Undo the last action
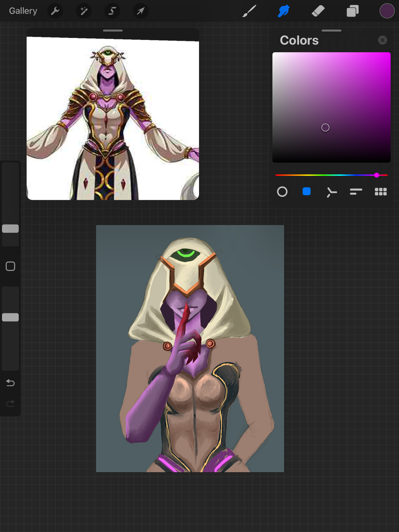 click(10, 383)
